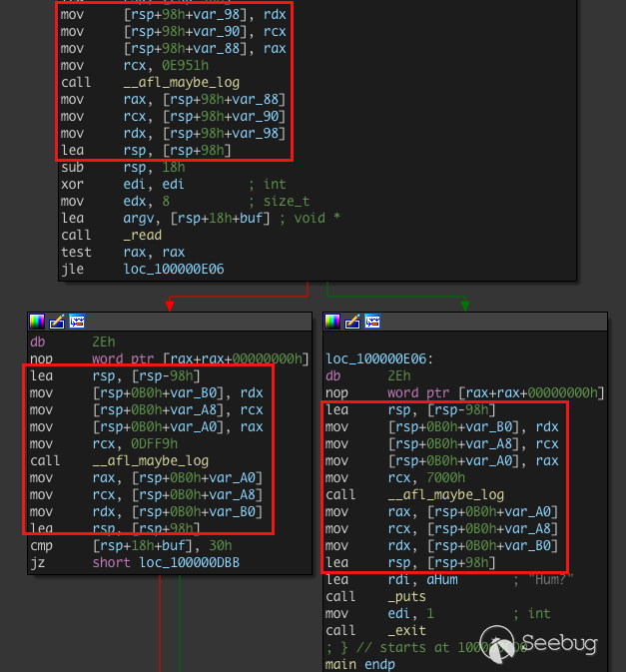Click the 'aHum' operand in lea rdi

pyautogui.click(x=441, y=580)
